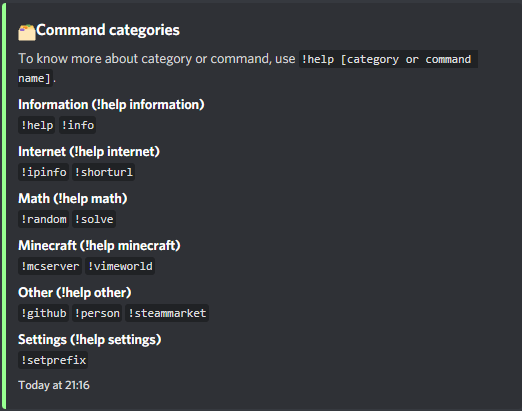Click the Today at 21:16 timestamp
This screenshot has height=411, width=522.
tap(54, 385)
